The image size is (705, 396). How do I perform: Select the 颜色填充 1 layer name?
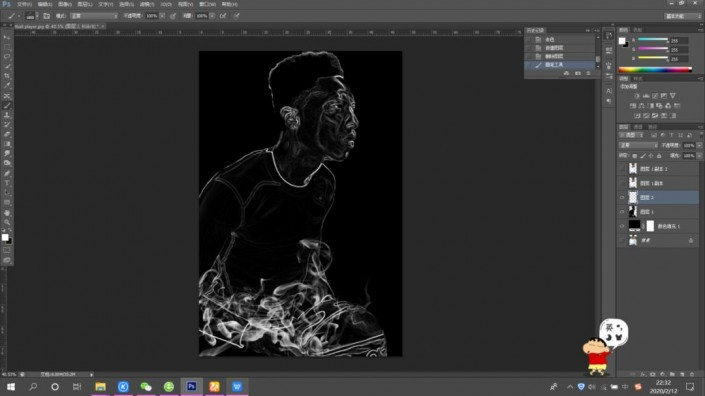coord(669,226)
